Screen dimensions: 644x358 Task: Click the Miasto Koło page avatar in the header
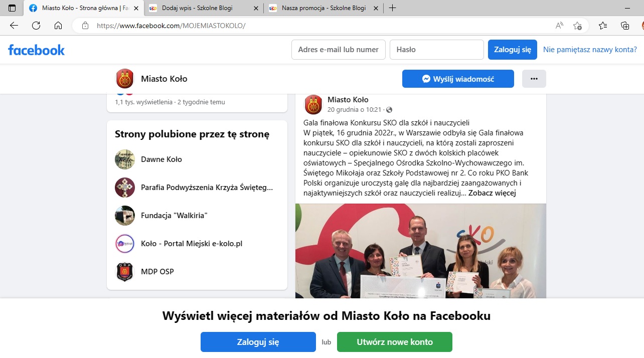[x=125, y=79]
